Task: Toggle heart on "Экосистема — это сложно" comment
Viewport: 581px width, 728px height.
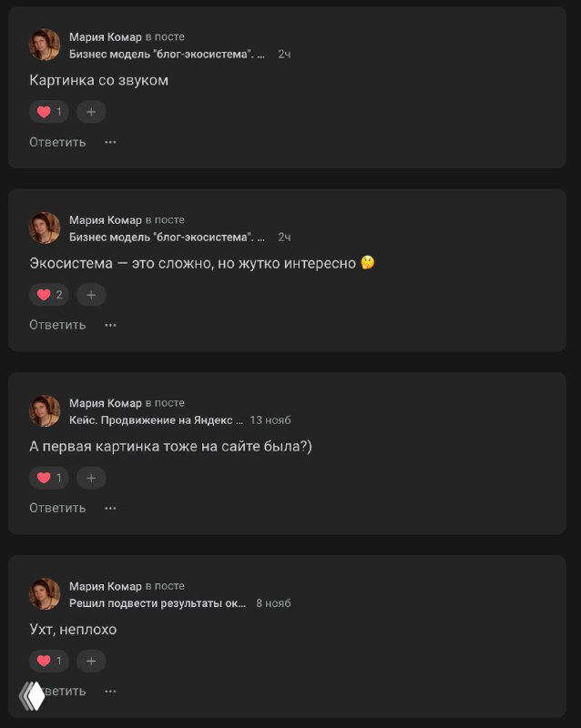Action: tap(48, 295)
